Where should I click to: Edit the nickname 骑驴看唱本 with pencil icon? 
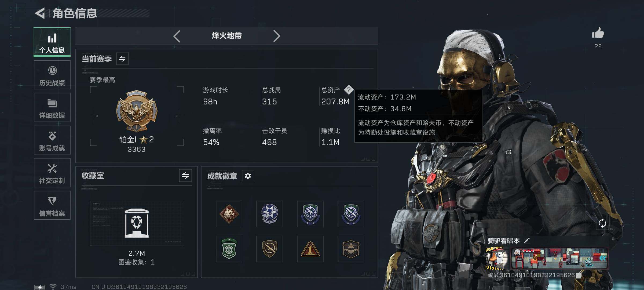(x=527, y=241)
